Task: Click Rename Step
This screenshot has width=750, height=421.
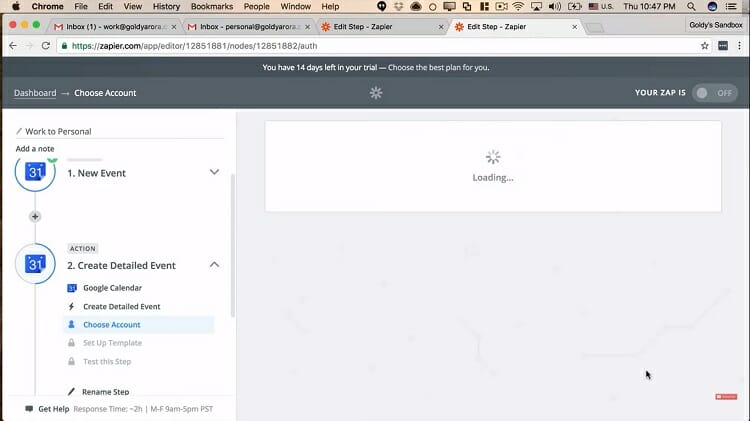Action: pyautogui.click(x=106, y=391)
